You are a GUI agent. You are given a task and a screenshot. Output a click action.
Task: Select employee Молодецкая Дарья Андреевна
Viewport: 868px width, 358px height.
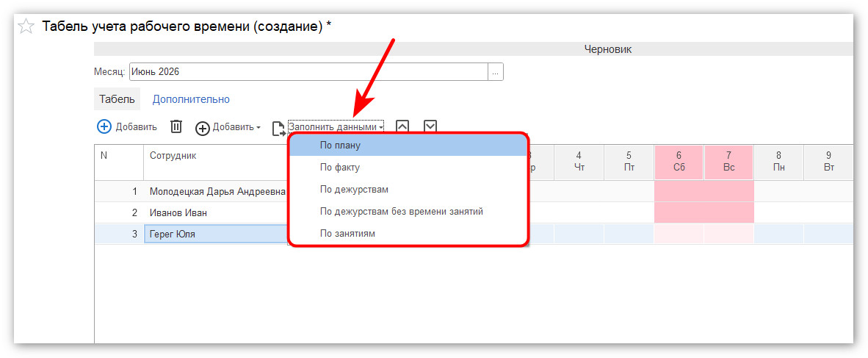click(x=217, y=192)
